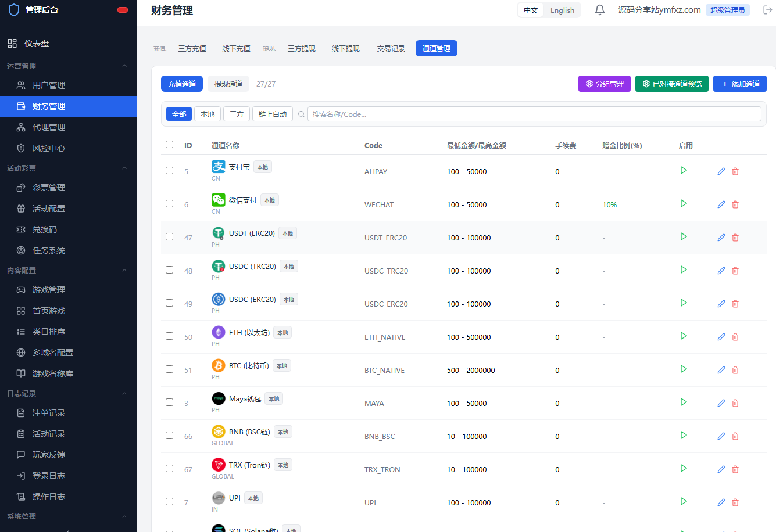776x532 pixels.
Task: Collapse the 内容配置 sidebar section
Action: [x=124, y=270]
